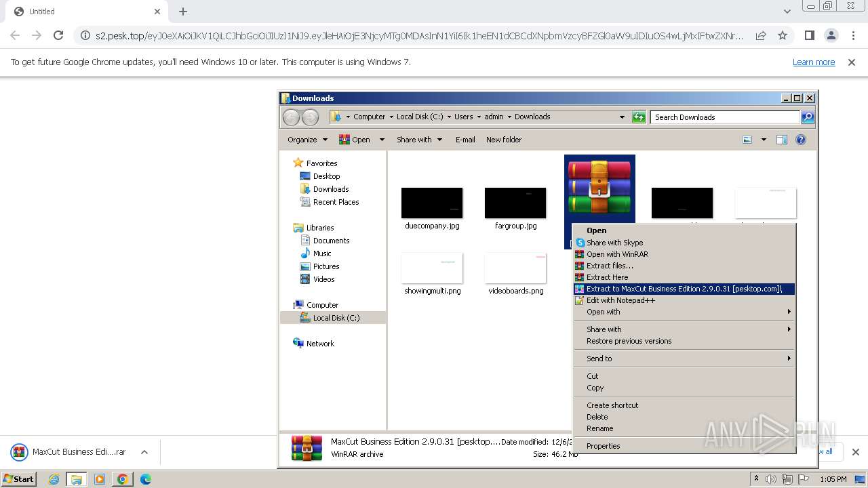The width and height of the screenshot is (868, 488).
Task: Select Downloads in Favorites
Action: pyautogui.click(x=330, y=189)
